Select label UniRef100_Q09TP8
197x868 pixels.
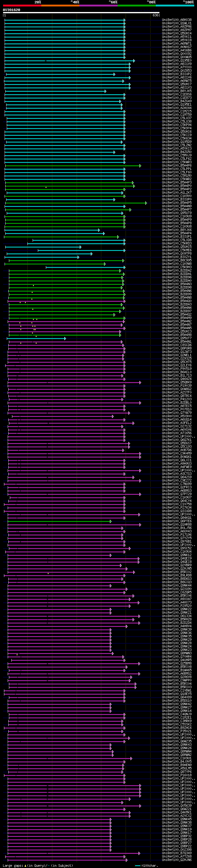tap(177, 253)
